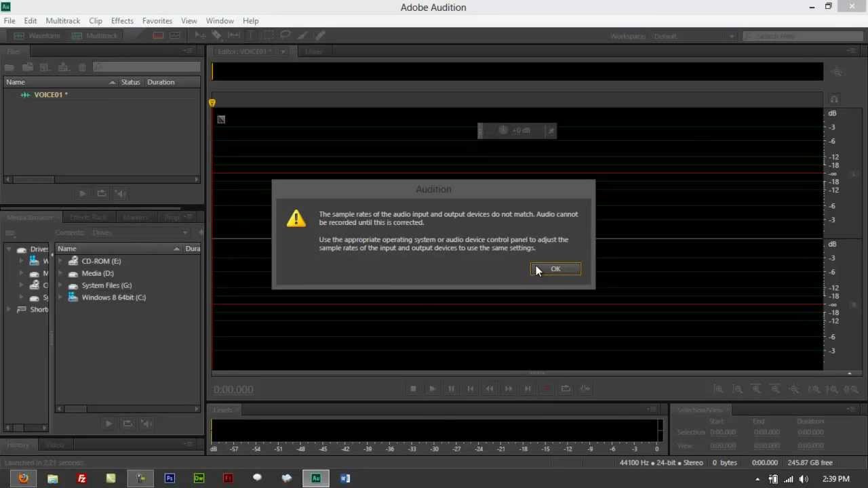The width and height of the screenshot is (868, 488).
Task: Click the playhead marker on the timeline
Action: tap(212, 103)
